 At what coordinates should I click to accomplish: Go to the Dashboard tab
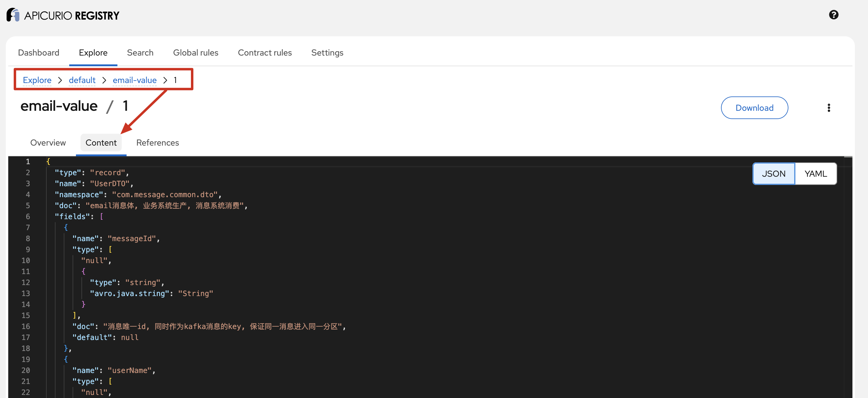[x=39, y=52]
